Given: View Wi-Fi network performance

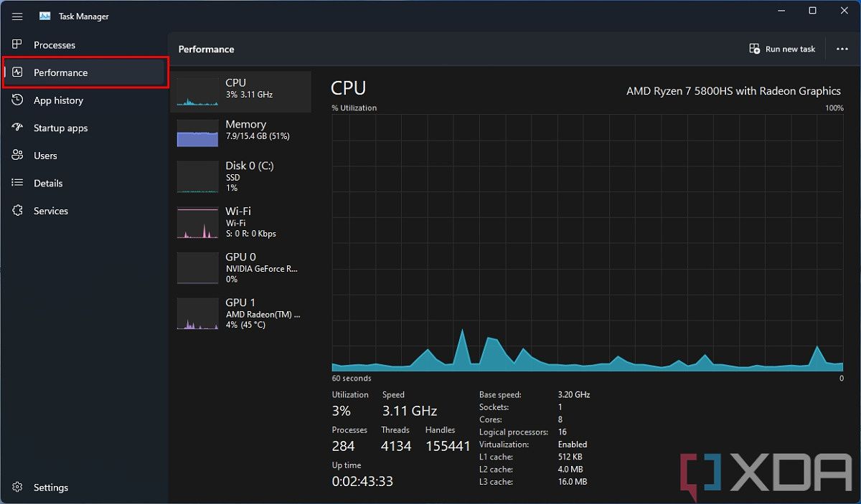Looking at the screenshot, I should pyautogui.click(x=241, y=222).
